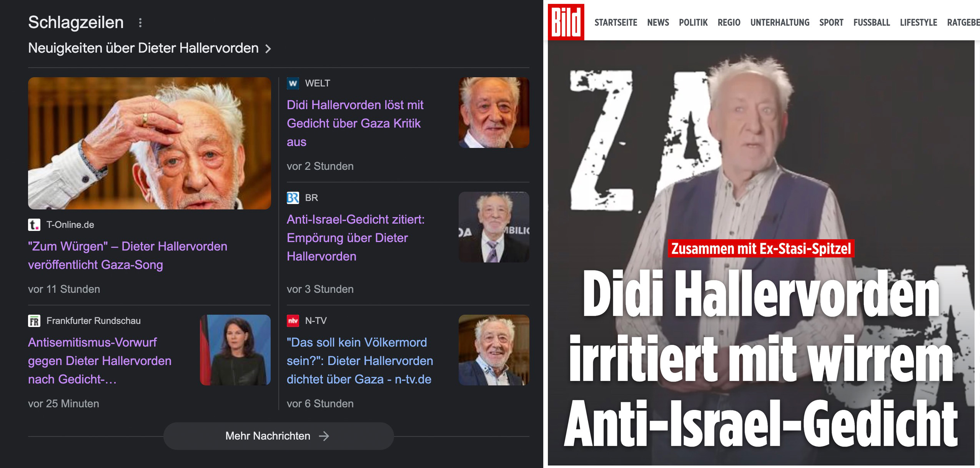This screenshot has height=468, width=980.
Task: Click the Frankfurter Rundschau FR icon
Action: (34, 321)
